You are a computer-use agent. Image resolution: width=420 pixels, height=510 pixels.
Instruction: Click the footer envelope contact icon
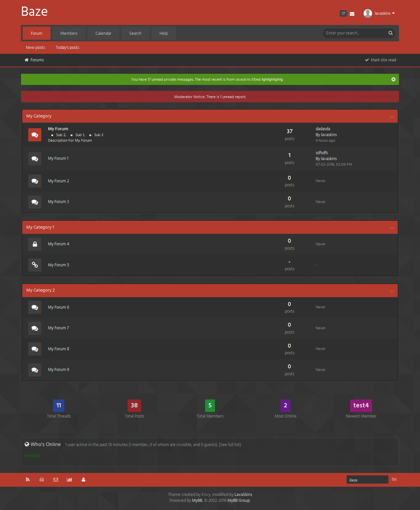[56, 479]
